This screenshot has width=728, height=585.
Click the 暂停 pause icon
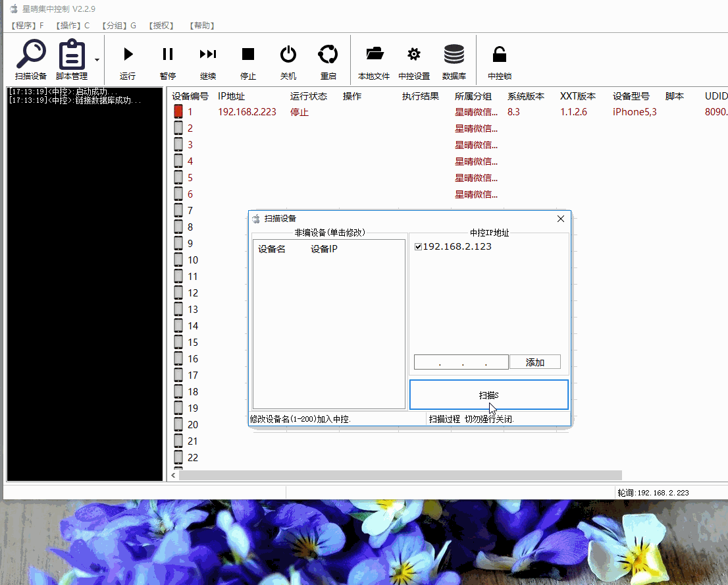point(167,54)
